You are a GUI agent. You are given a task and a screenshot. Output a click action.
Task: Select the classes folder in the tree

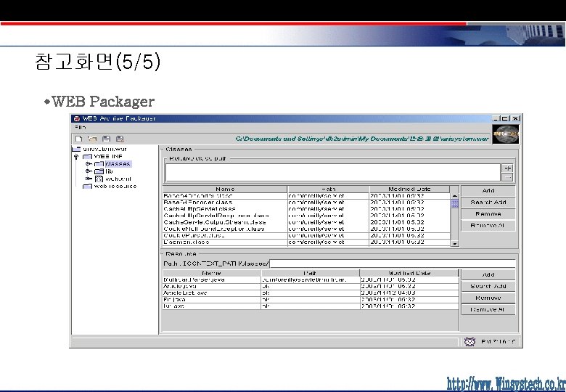[118, 164]
